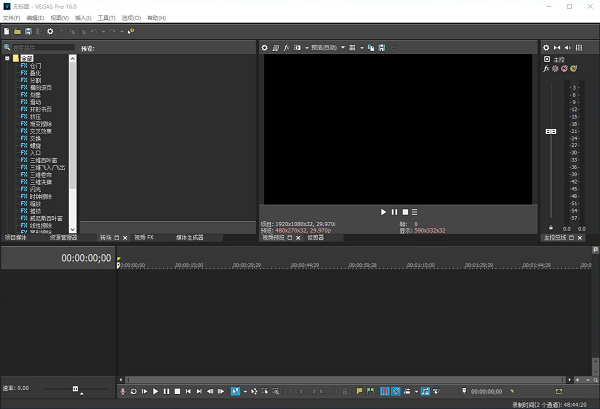Open the 文件(F) menu

[x=10, y=18]
